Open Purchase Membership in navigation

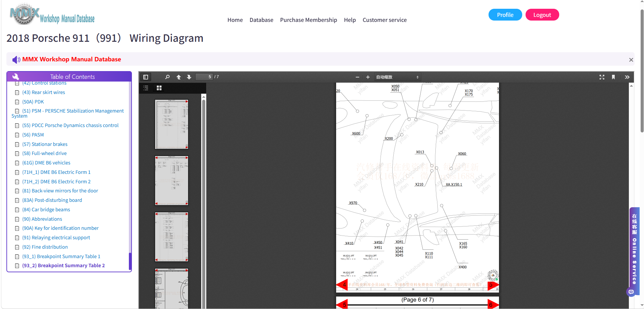click(309, 20)
